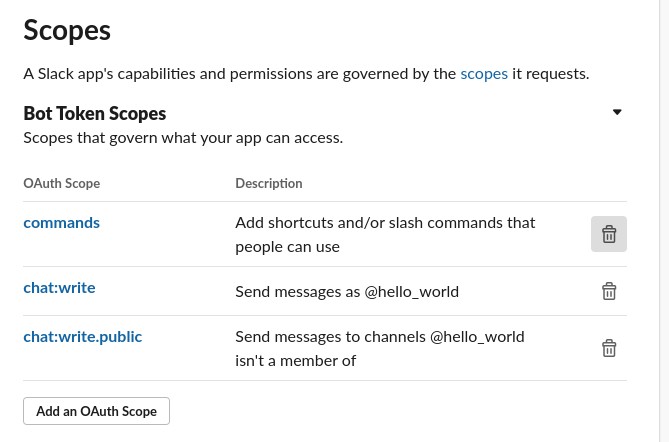This screenshot has height=442, width=669.
Task: Click the OAuth Scope column header
Action: coord(62,183)
